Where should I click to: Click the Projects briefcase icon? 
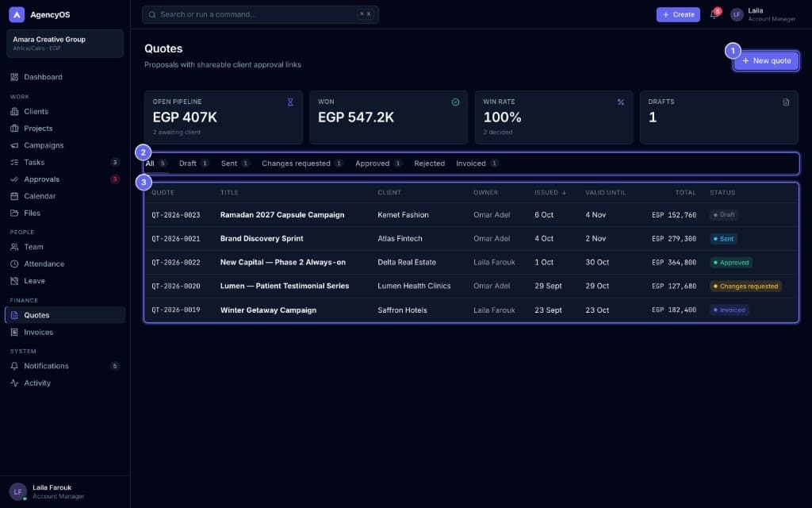coord(14,129)
